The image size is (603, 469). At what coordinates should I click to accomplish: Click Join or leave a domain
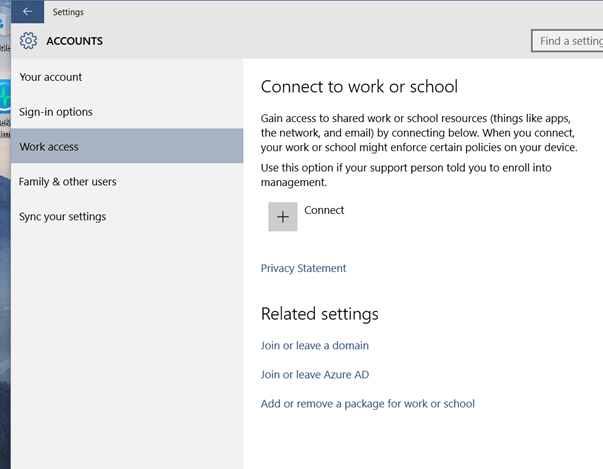(x=315, y=346)
